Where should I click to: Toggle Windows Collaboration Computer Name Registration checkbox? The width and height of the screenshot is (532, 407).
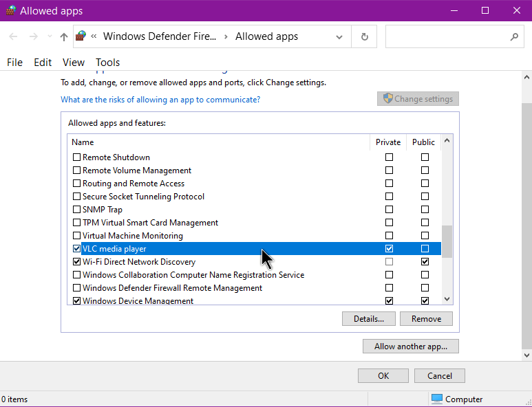(76, 275)
